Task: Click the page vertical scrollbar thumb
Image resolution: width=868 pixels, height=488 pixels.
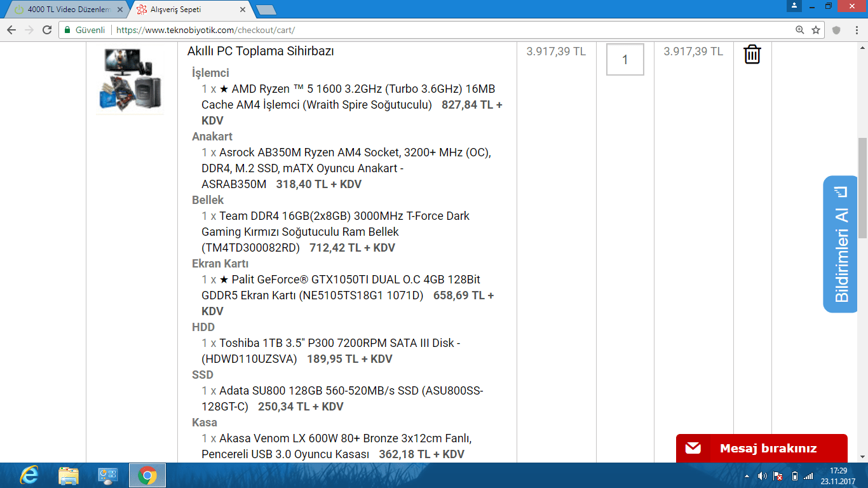Action: click(x=862, y=187)
